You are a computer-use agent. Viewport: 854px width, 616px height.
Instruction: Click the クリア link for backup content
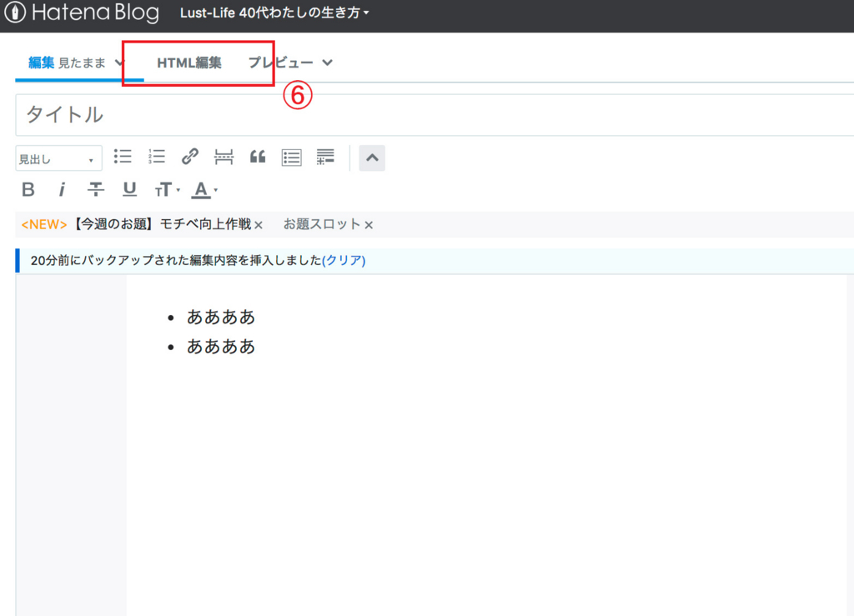click(344, 260)
